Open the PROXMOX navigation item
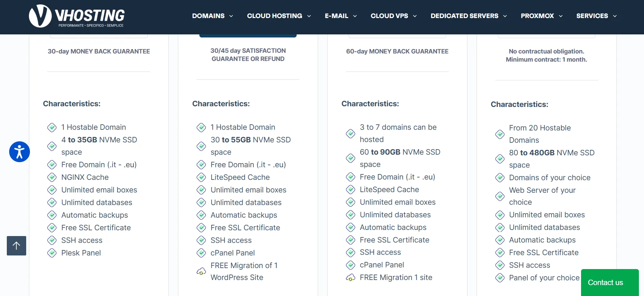This screenshot has width=644, height=296. tap(537, 16)
